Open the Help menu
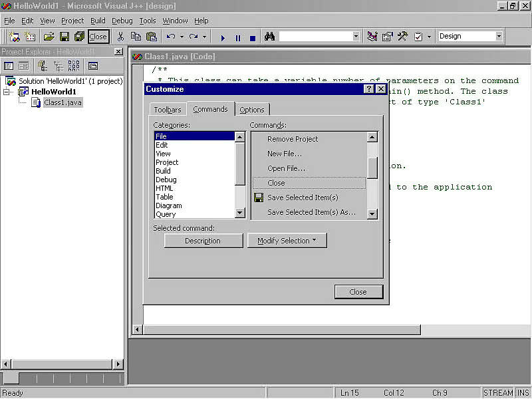The height and width of the screenshot is (399, 532). click(x=201, y=21)
